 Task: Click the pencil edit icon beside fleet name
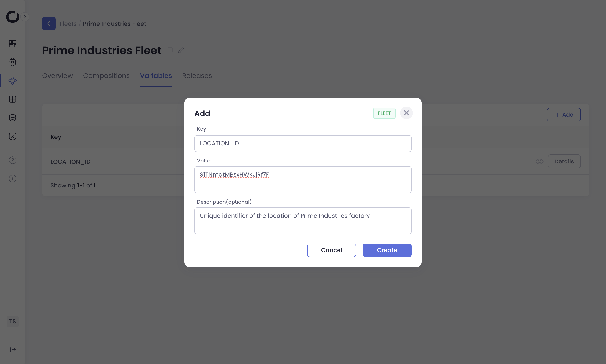coord(181,50)
